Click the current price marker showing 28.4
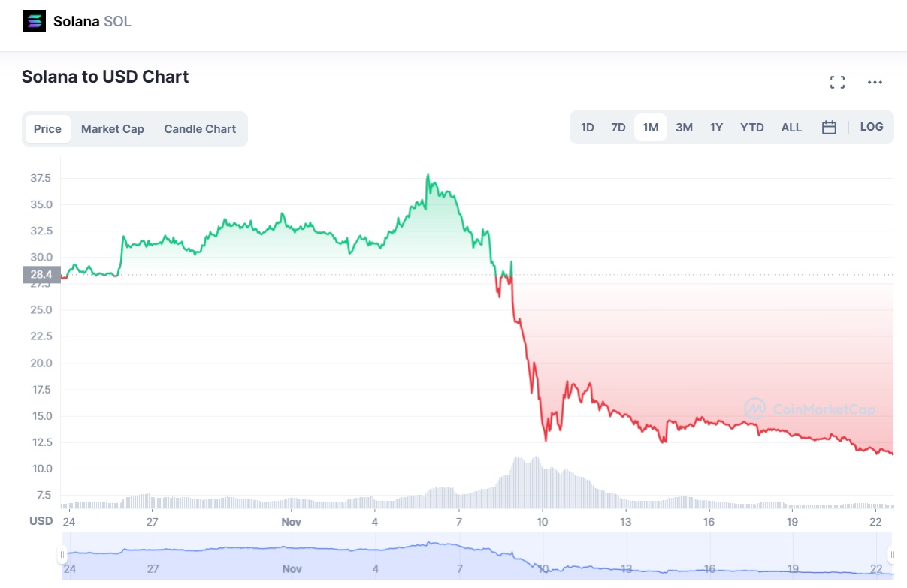The width and height of the screenshot is (907, 588). pos(41,274)
